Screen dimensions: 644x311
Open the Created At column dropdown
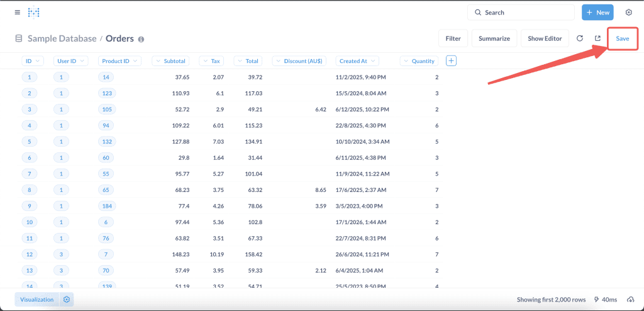(x=357, y=61)
